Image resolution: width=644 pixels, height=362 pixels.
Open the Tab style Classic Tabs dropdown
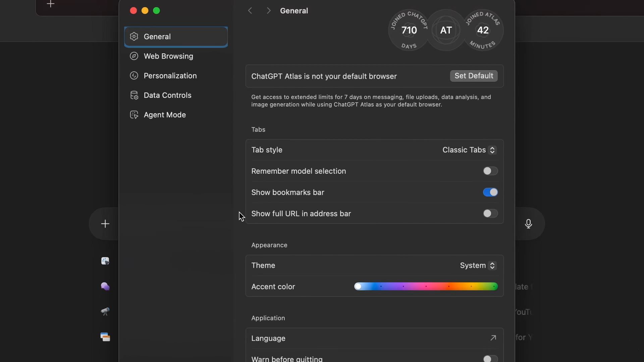[469, 150]
